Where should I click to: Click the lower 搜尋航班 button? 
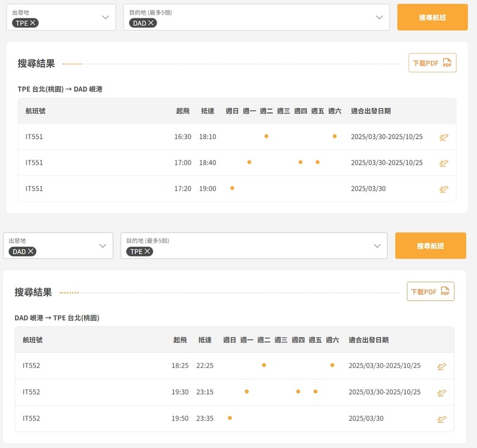click(431, 246)
